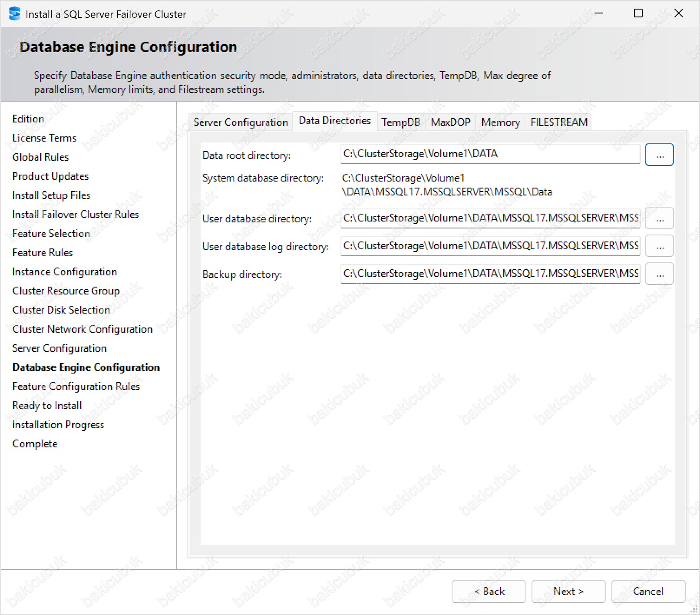
Task: Minimize the installer window
Action: 599,13
